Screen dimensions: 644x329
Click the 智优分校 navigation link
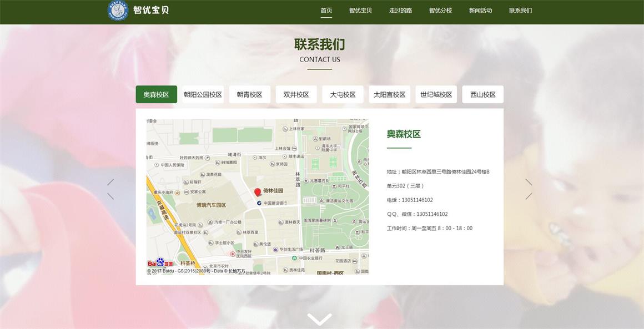[x=440, y=9]
